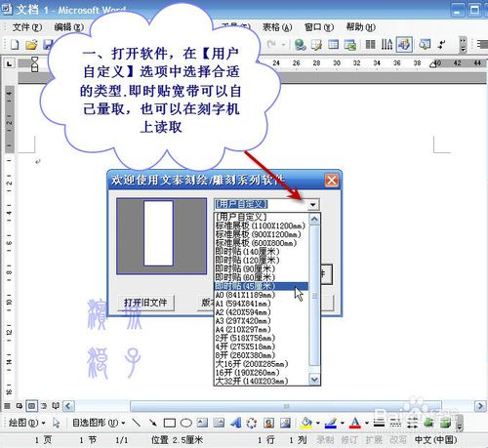Insert a diagram or organization chart
Image resolution: width=488 pixels, height=448 pixels.
tap(252, 423)
